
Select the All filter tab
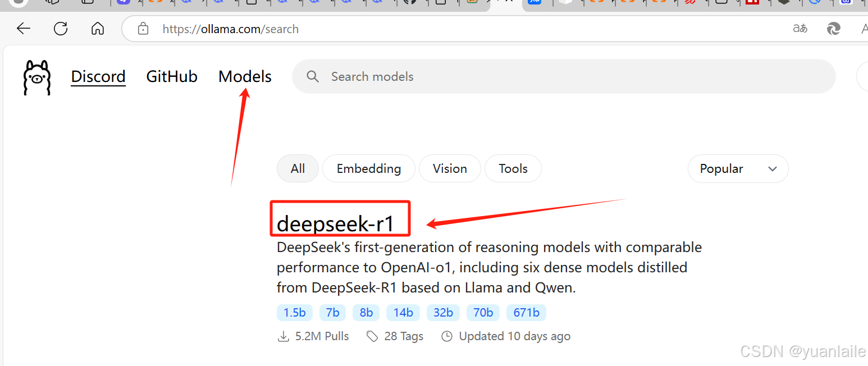pos(298,168)
